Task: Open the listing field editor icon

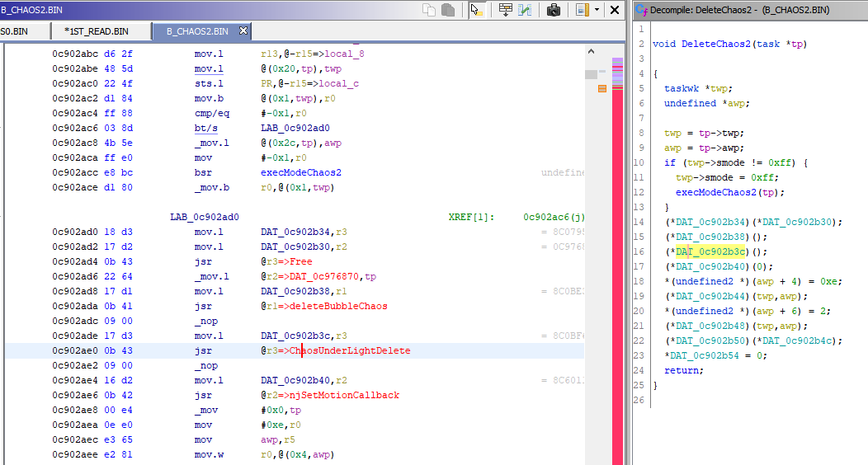Action: (x=505, y=10)
